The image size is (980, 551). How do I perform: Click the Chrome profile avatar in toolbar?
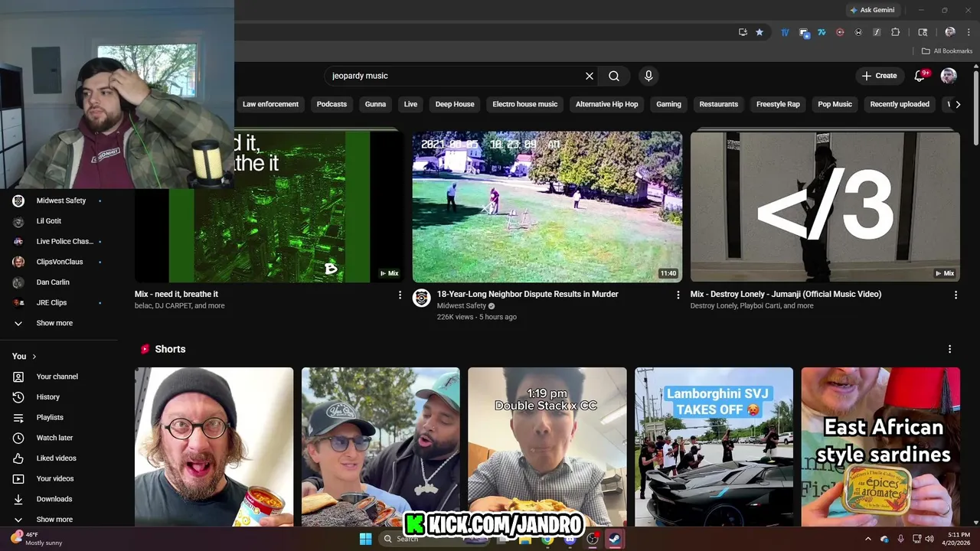pyautogui.click(x=950, y=32)
